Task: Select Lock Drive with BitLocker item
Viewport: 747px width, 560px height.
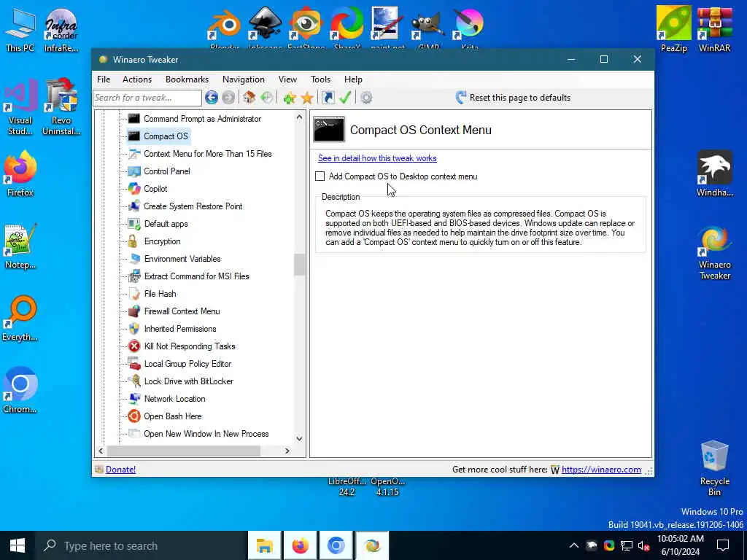Action: 189,381
